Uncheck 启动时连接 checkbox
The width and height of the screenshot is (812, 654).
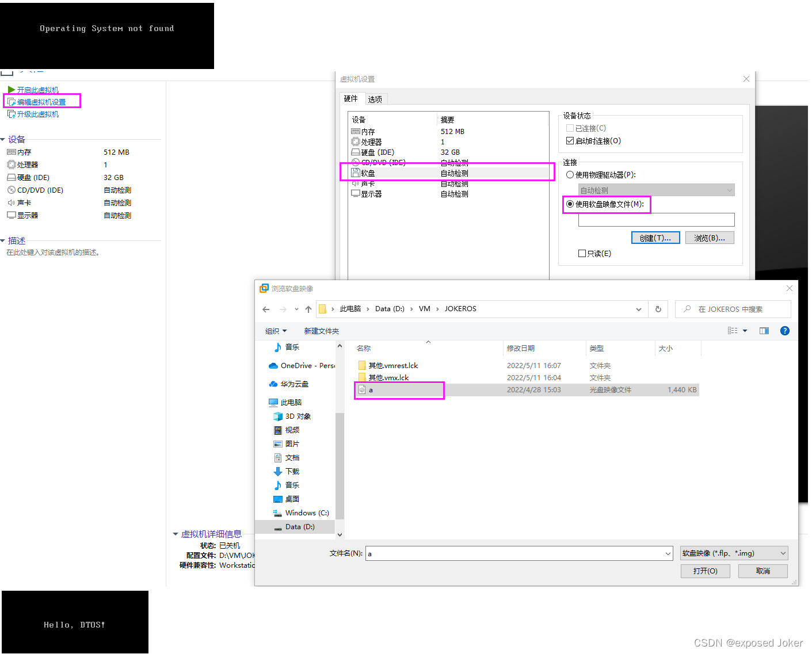[570, 141]
